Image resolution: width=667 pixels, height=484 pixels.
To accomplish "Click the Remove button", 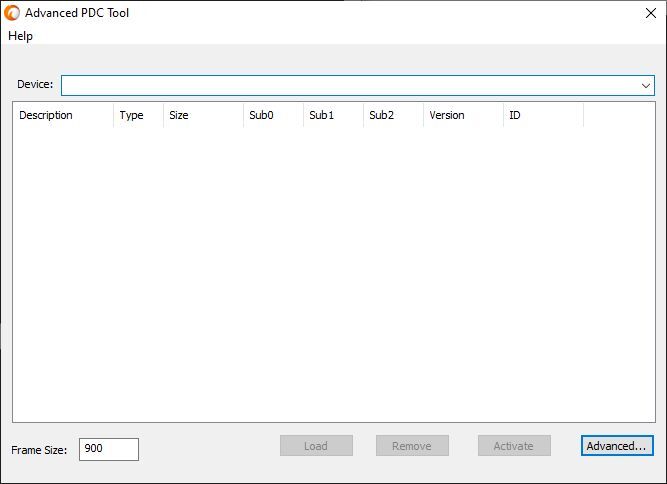I will point(412,446).
